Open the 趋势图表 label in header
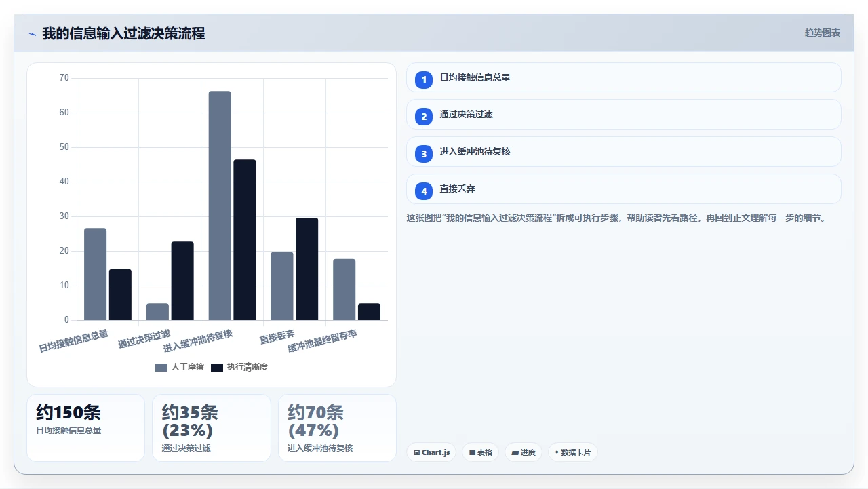 point(823,33)
